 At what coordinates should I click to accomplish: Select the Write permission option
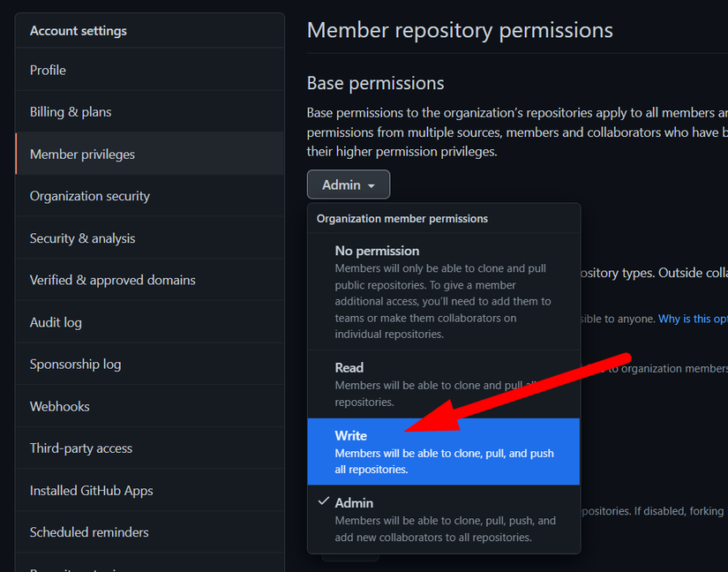(x=443, y=451)
